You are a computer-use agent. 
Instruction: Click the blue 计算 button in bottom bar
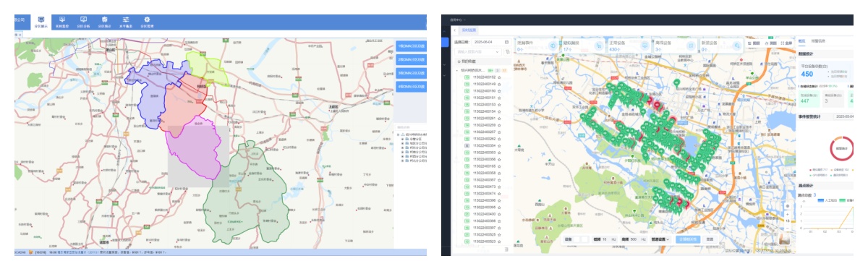[x=688, y=239]
